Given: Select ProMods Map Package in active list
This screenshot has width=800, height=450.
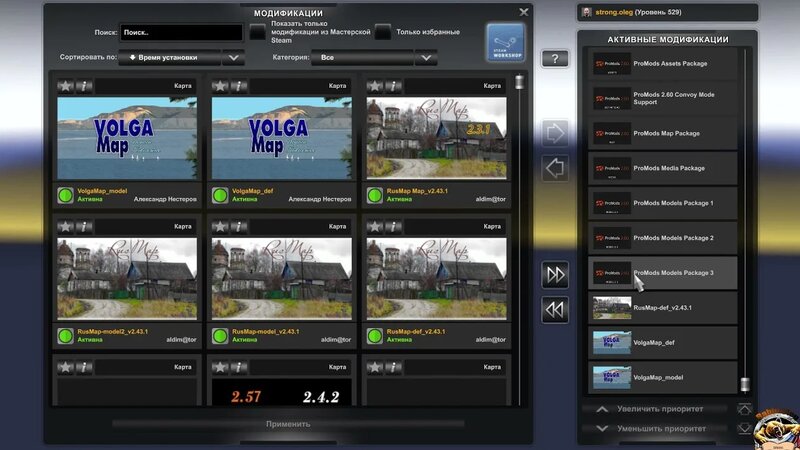Looking at the screenshot, I should 663,133.
